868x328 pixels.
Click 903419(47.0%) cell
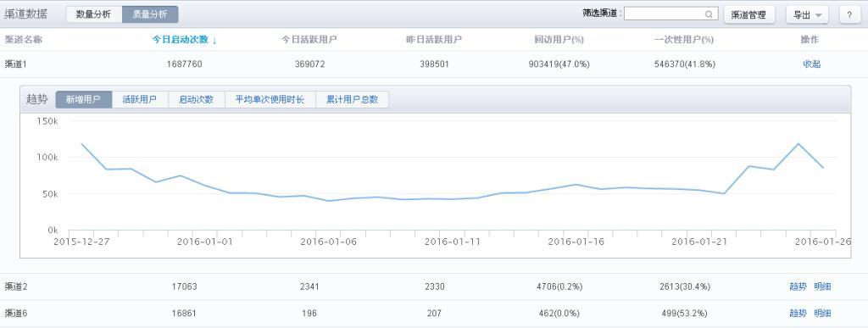[x=559, y=64]
